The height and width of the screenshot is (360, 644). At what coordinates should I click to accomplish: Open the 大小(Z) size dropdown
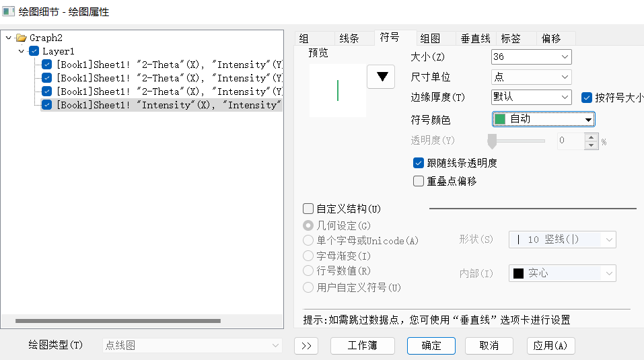(531, 57)
